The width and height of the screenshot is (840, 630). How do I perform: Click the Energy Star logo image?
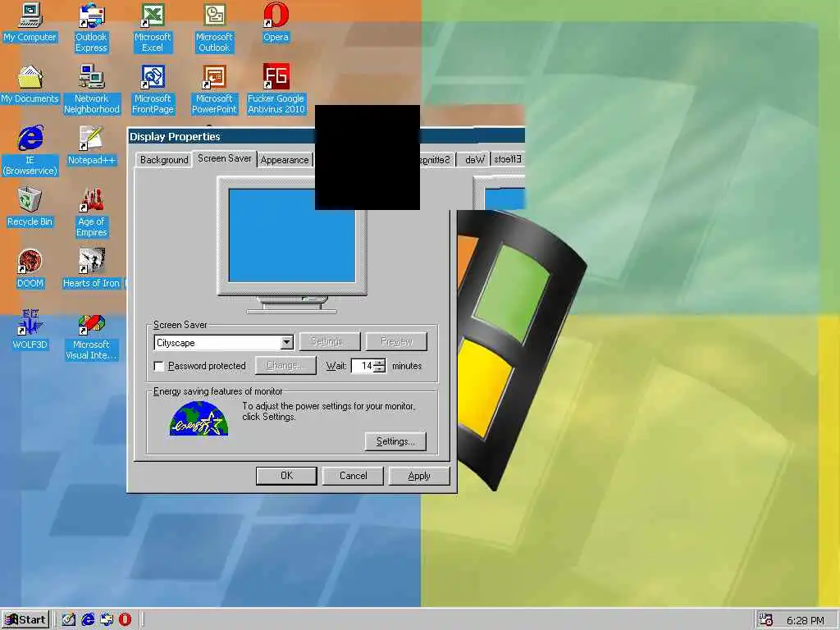pyautogui.click(x=199, y=418)
